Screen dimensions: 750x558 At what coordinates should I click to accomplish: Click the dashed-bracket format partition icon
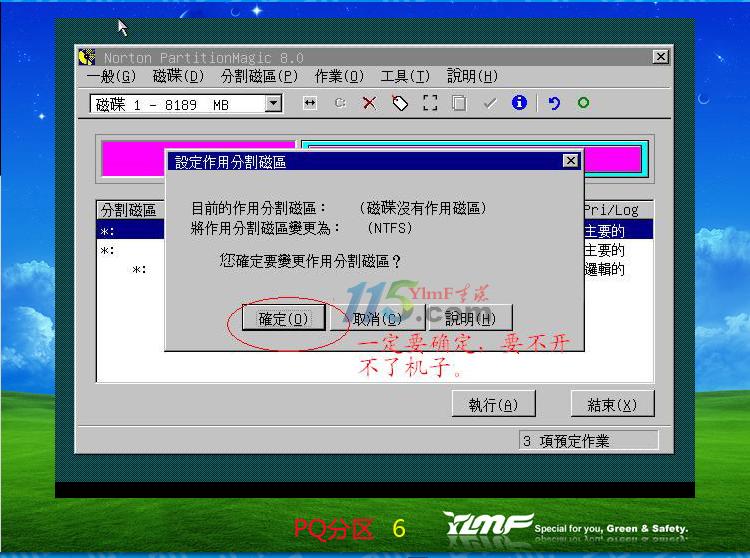coord(430,103)
